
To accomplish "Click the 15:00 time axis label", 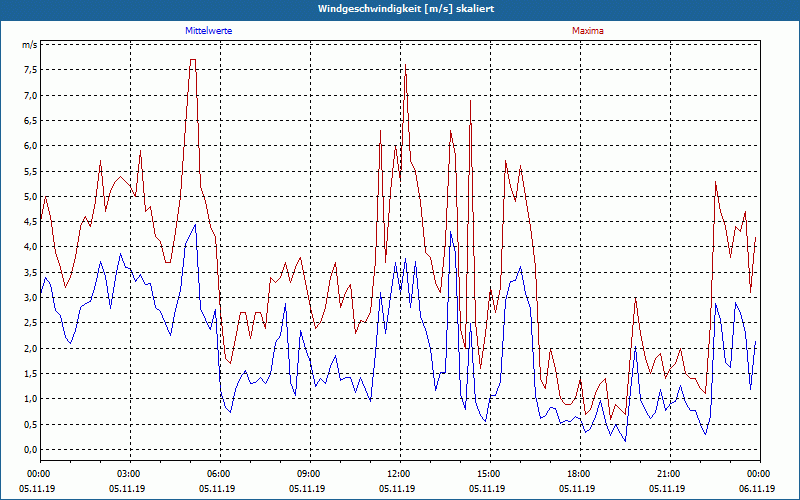I will (490, 474).
